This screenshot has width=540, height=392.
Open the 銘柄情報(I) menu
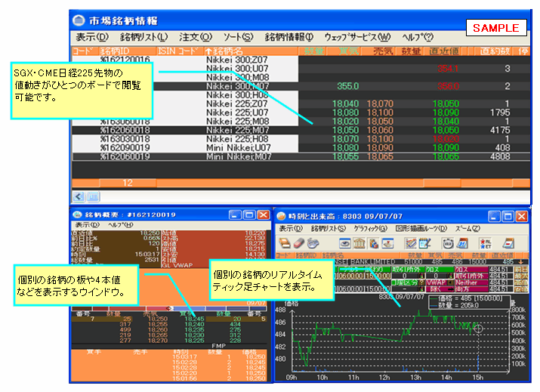click(289, 37)
